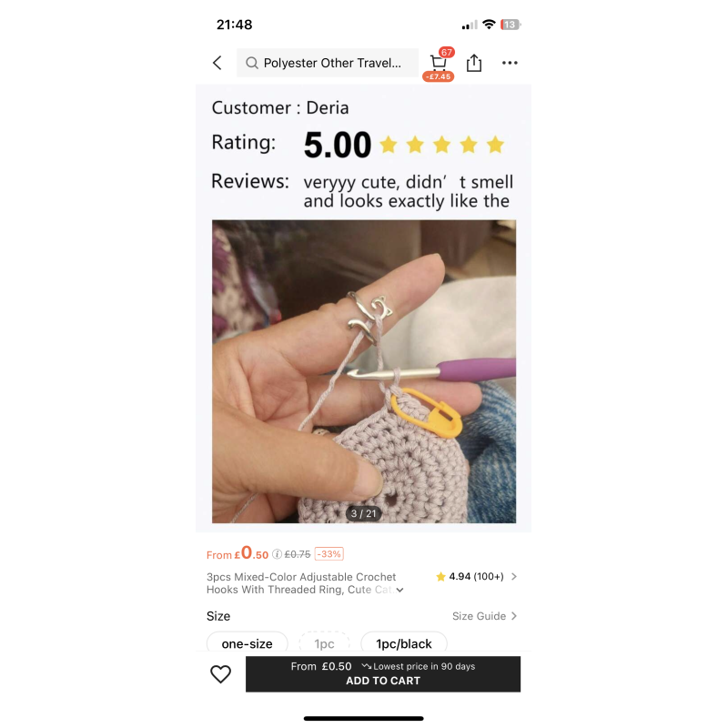Viewport: 728px width, 728px height.
Task: Open reviews via the 4.94 rating chevron
Action: 514,577
